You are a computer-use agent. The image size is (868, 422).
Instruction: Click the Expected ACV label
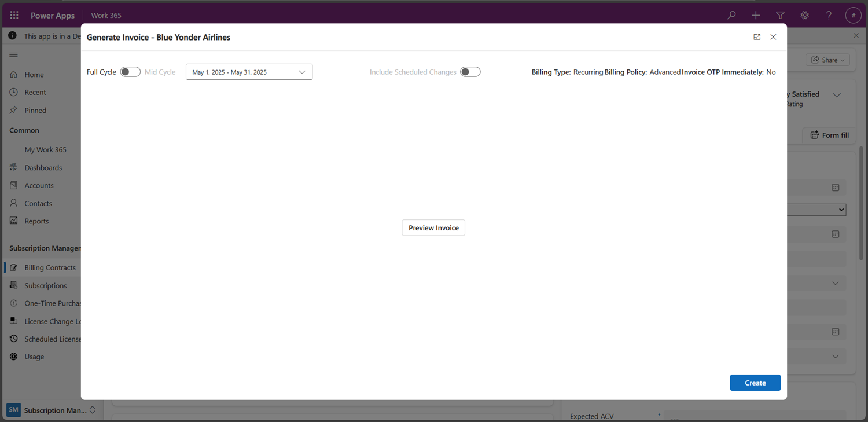click(x=591, y=416)
